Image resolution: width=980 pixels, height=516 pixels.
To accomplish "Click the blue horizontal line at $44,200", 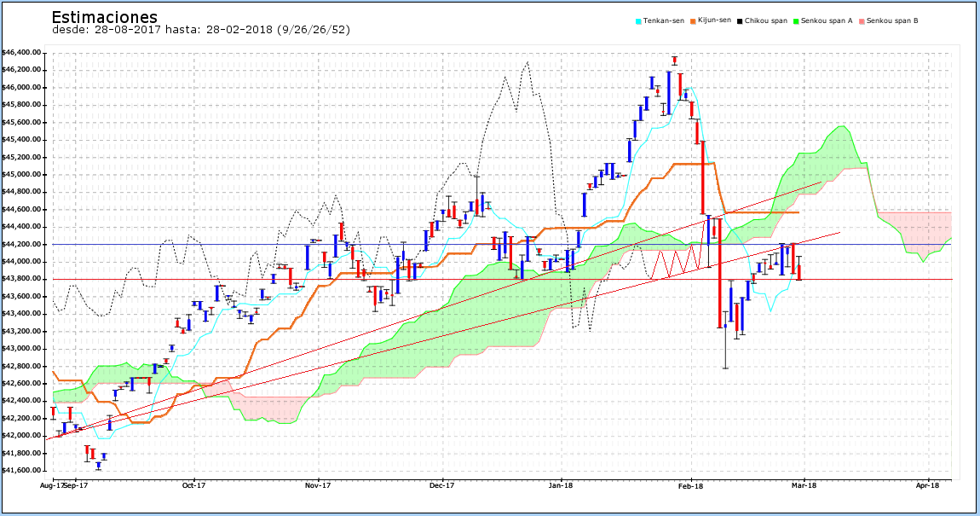I will [x=502, y=244].
